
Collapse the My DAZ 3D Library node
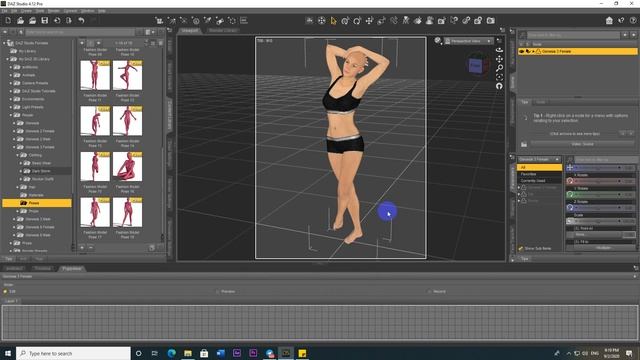(x=7, y=59)
